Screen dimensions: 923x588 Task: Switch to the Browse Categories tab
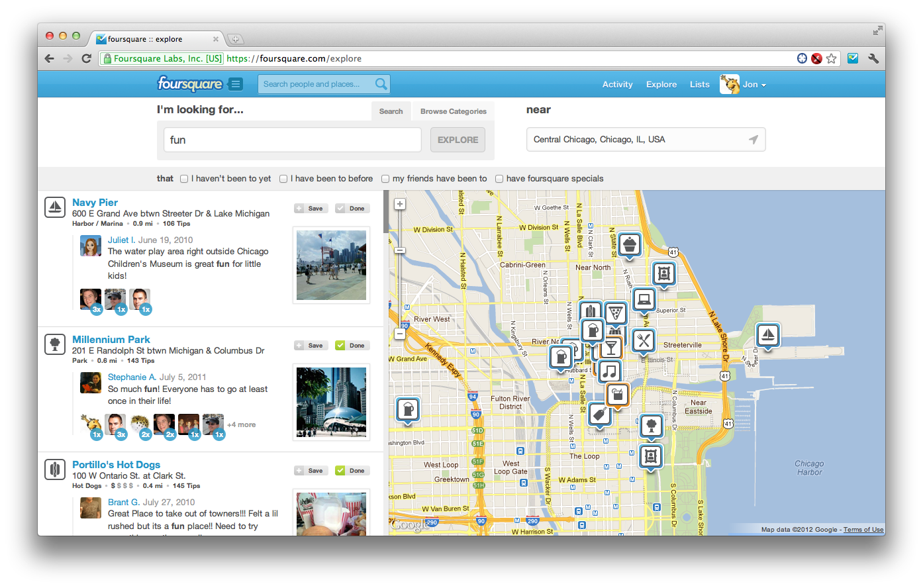coord(453,111)
